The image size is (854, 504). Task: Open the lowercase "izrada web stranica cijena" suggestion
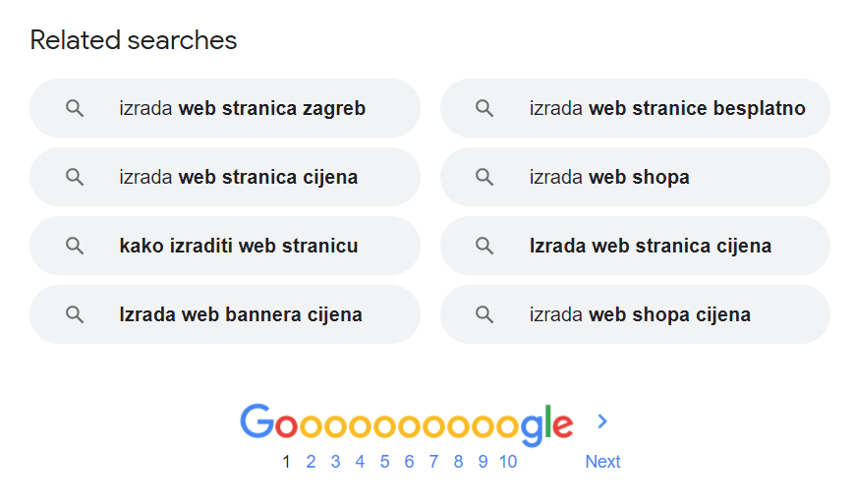click(238, 177)
